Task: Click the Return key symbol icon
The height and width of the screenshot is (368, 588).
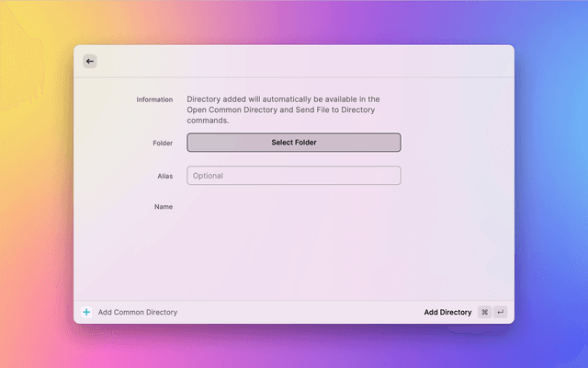Action: pos(500,312)
